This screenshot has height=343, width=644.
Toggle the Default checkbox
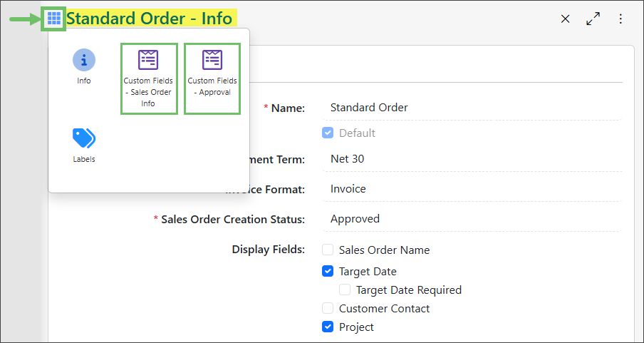327,133
